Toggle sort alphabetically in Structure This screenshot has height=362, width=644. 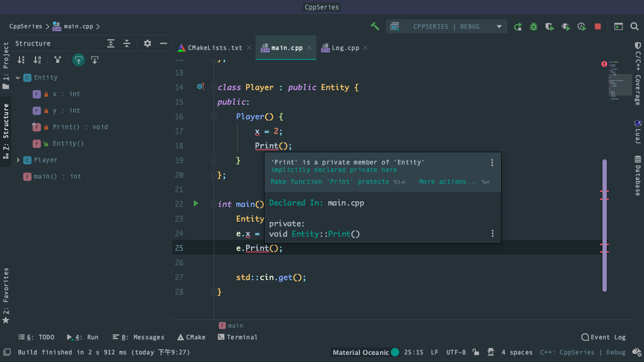click(37, 60)
